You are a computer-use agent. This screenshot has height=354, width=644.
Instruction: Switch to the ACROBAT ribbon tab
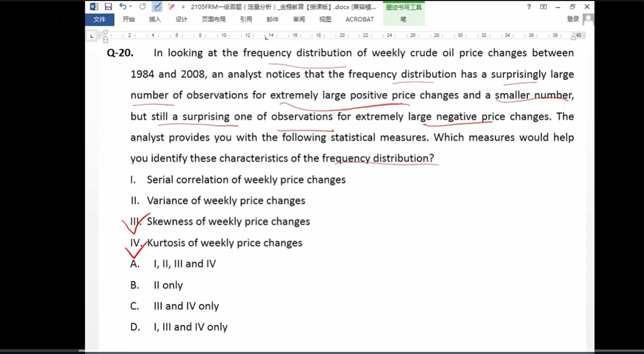360,19
